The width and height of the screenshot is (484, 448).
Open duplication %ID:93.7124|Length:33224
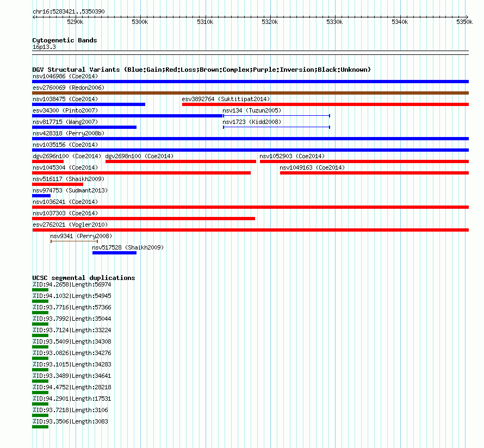tap(72, 330)
